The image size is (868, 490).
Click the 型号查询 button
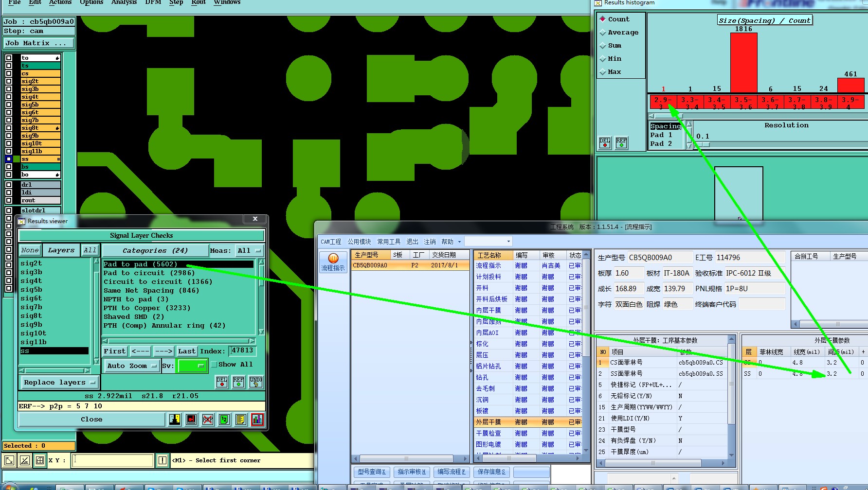pos(372,472)
